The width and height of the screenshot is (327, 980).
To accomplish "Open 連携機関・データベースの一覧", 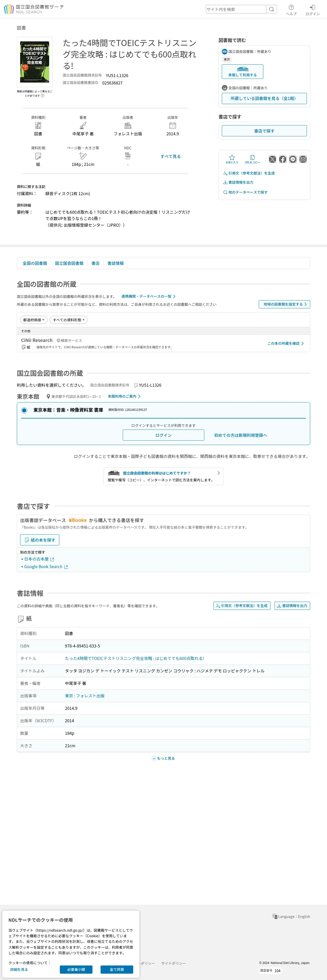I will [x=148, y=296].
